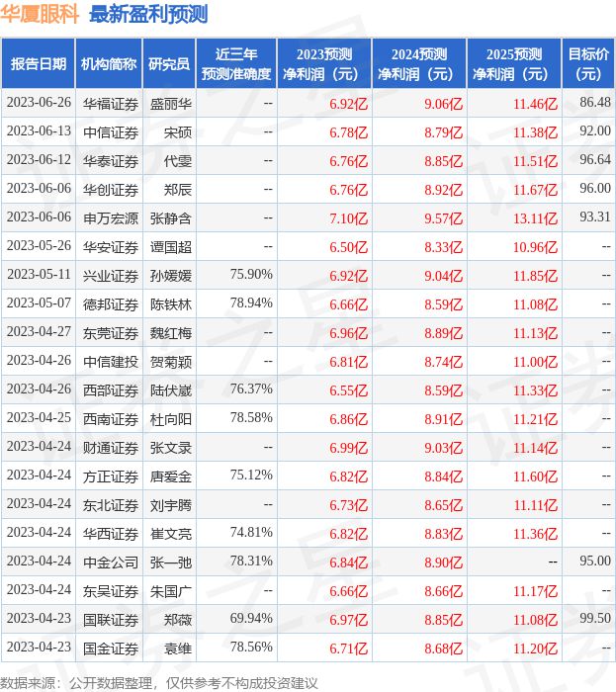
Task: Click the date 2023-06-26
Action: pyautogui.click(x=39, y=103)
